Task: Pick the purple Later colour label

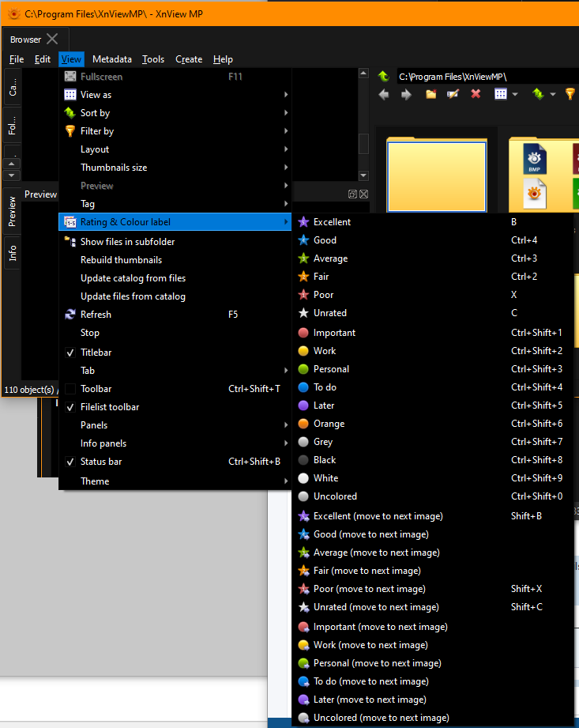Action: [x=432, y=405]
